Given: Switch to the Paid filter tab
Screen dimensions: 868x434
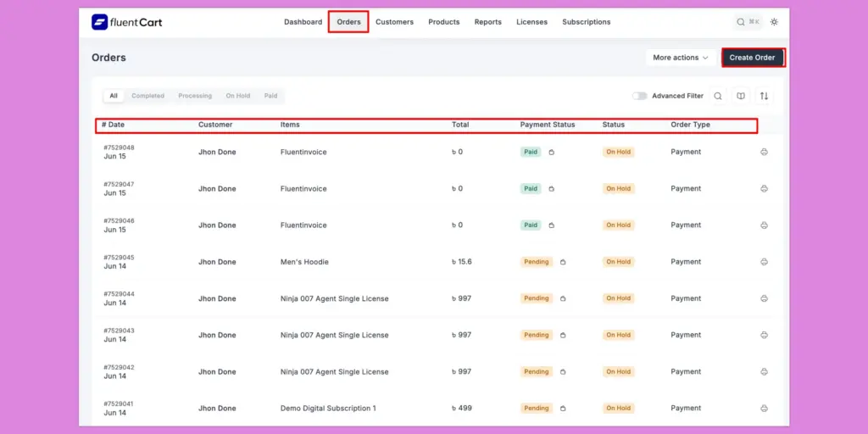Looking at the screenshot, I should pyautogui.click(x=270, y=96).
